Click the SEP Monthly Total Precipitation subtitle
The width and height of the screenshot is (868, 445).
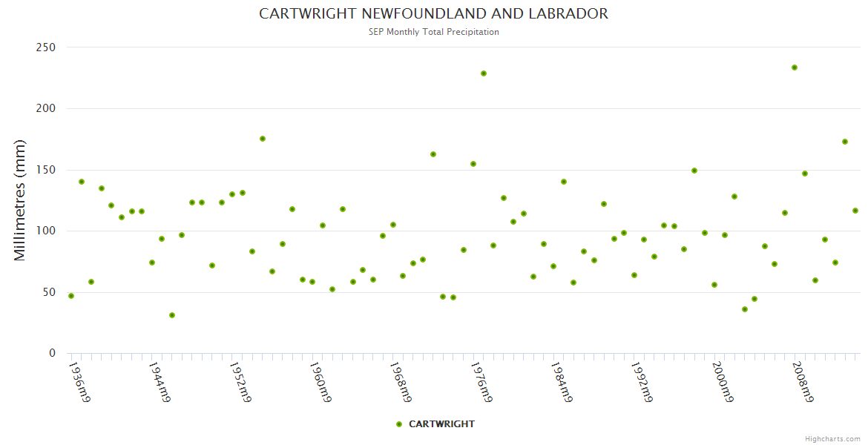(x=433, y=32)
